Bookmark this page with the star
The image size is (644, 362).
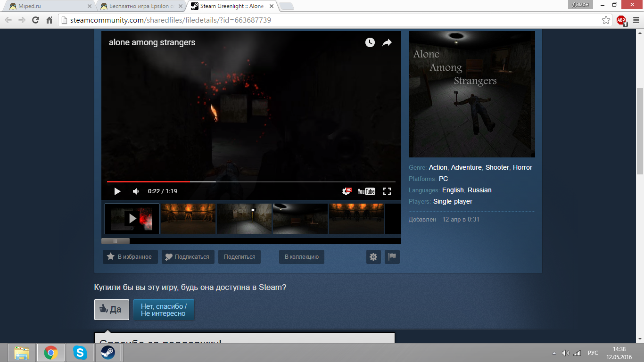pyautogui.click(x=606, y=20)
